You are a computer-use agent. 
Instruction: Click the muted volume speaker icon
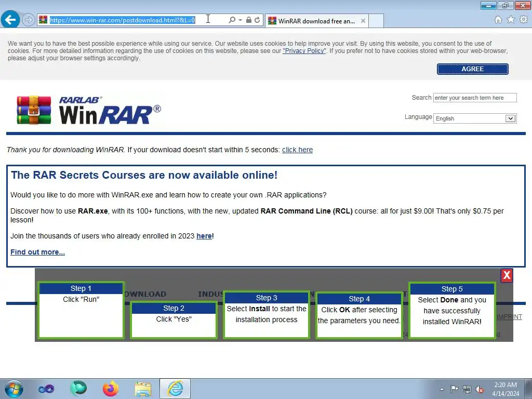[x=480, y=390]
